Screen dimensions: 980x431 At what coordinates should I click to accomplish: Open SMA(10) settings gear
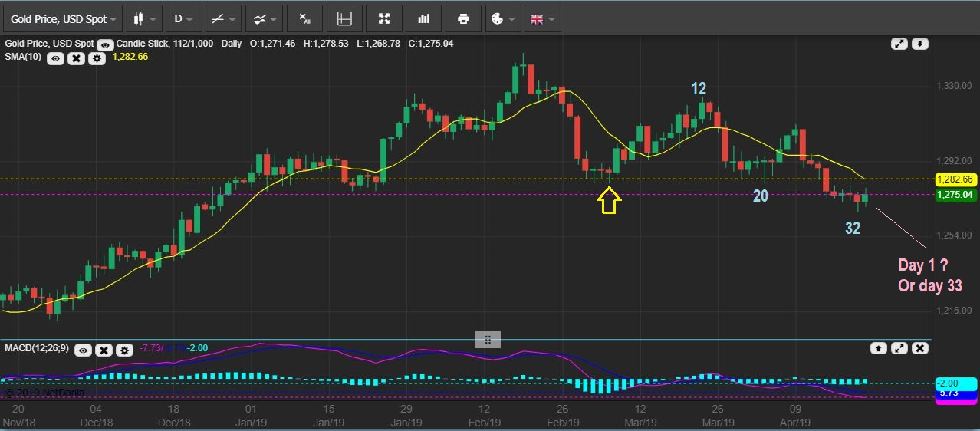97,58
